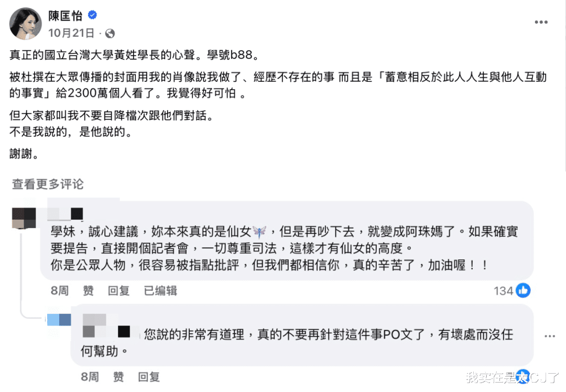
Task: Reply to the 學妹，誠心建議 comment
Action: pos(119,291)
